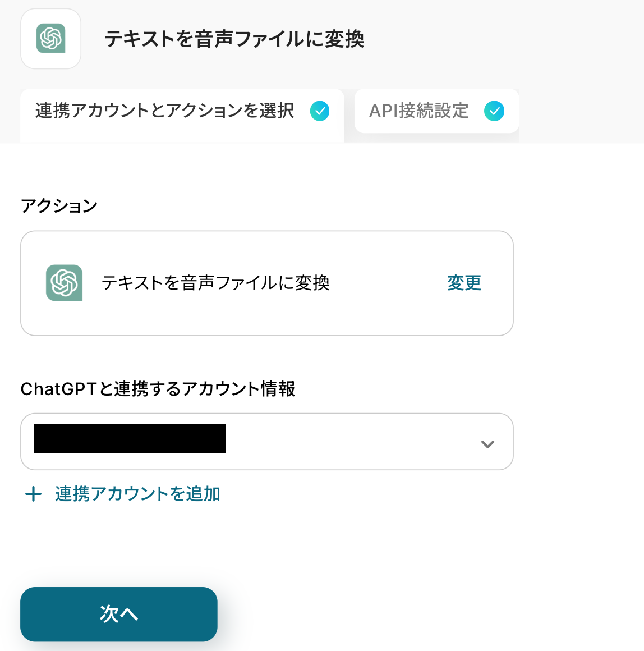Click the checkmark badge on the 連携アカウントとアクションを選択 tab

click(x=320, y=111)
